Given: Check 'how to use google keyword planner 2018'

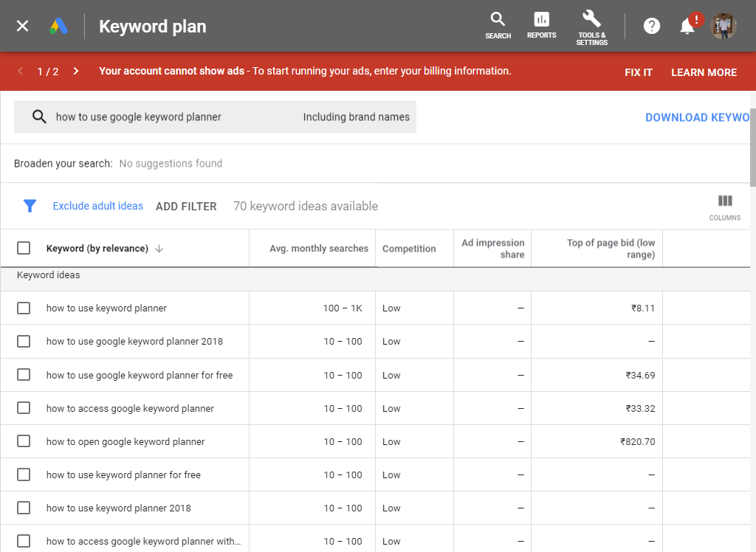Looking at the screenshot, I should click(24, 342).
